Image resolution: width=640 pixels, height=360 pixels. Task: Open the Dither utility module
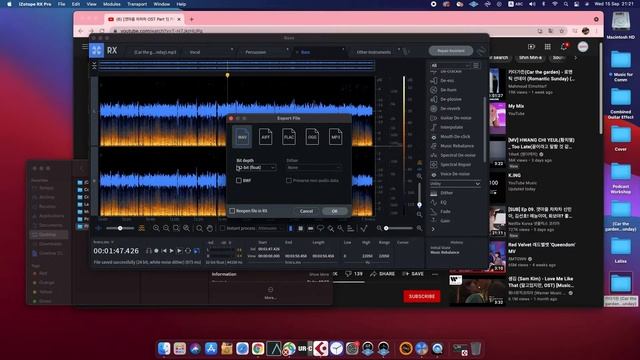click(446, 193)
